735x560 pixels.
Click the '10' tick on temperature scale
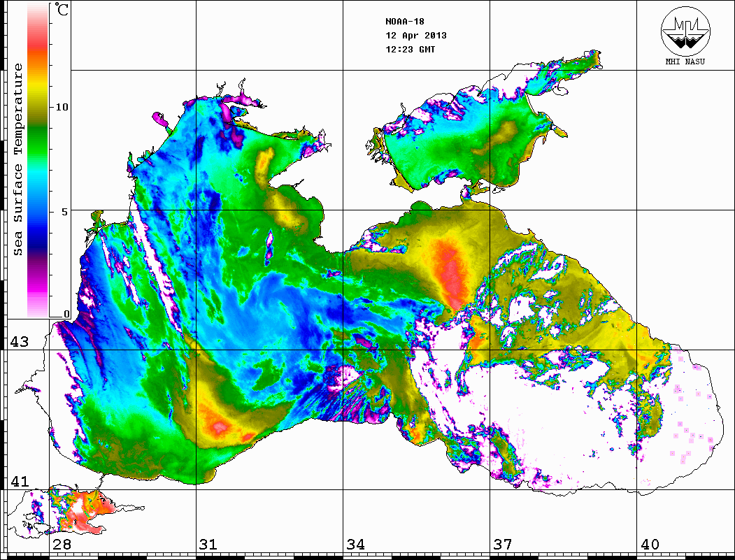(x=62, y=107)
